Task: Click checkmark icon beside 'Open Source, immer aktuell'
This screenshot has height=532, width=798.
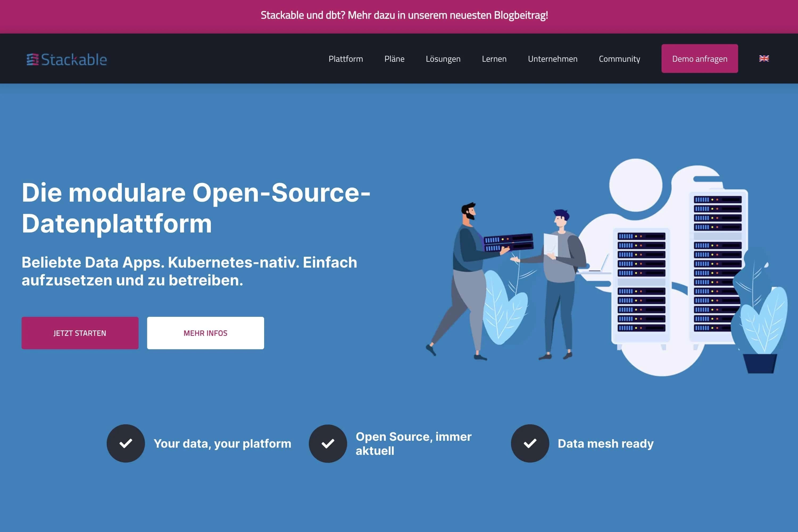Action: (x=328, y=443)
